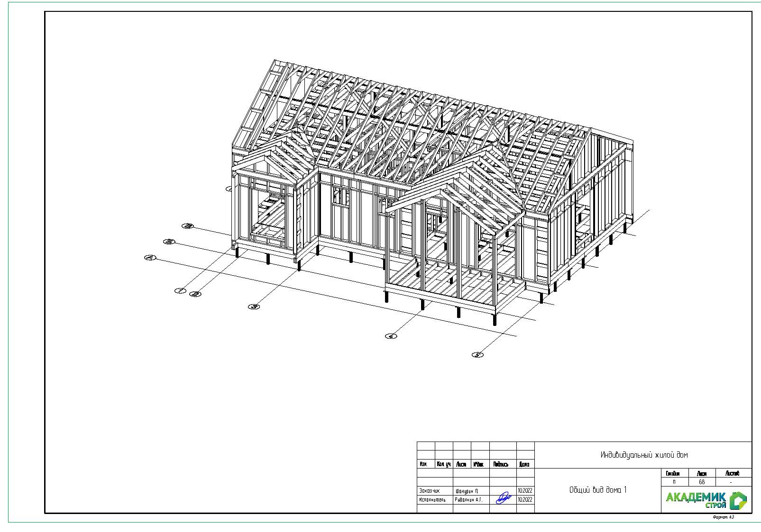The height and width of the screenshot is (532, 761).
Task: Select the customer name 'Шамурин П.'
Action: 467,491
